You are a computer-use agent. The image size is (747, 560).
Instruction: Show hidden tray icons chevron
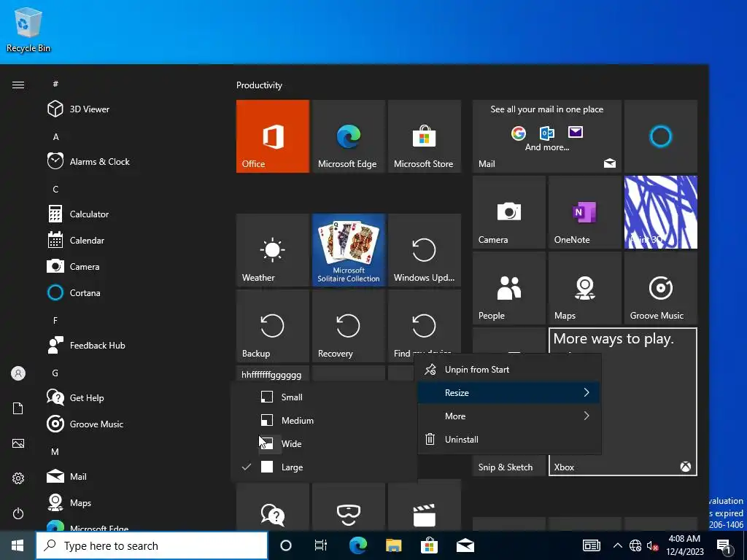[x=617, y=545]
